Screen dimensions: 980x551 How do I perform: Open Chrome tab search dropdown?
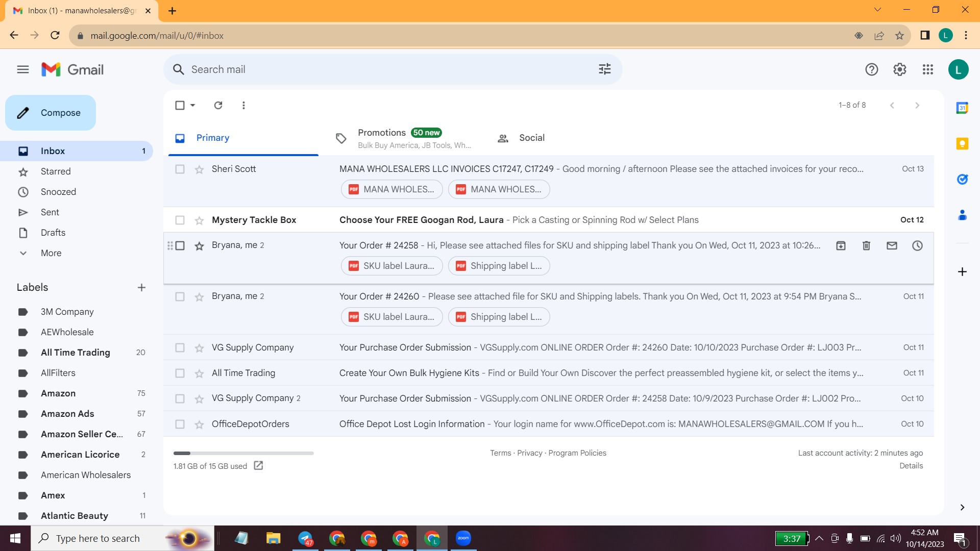tap(877, 10)
